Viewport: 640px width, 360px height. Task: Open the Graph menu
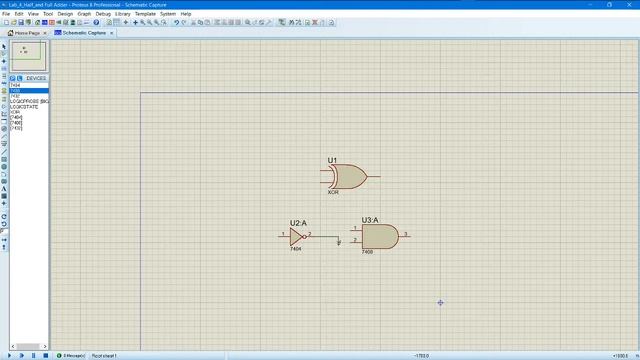pos(84,14)
